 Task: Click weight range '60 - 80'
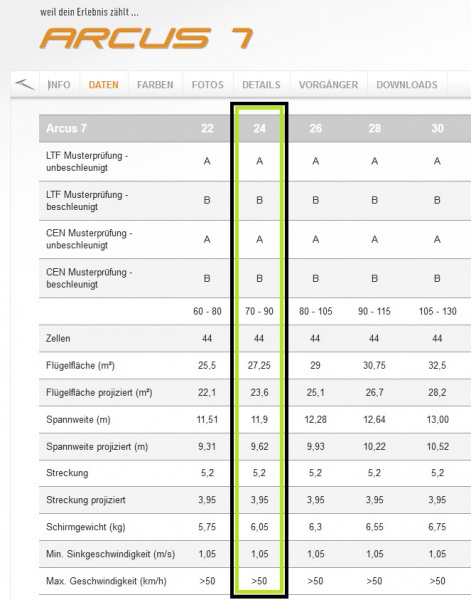point(207,311)
